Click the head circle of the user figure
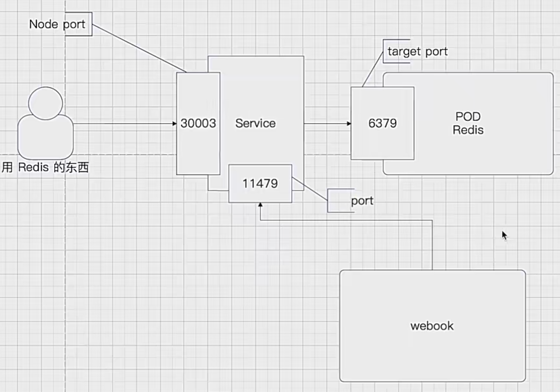Screen dimensions: 560x392 [x=45, y=103]
